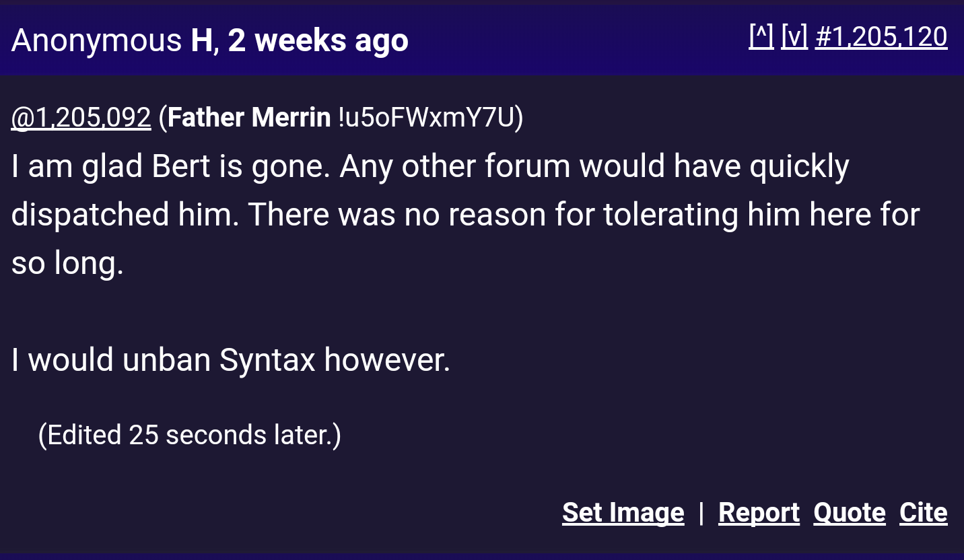Click the words "so long." in the post

(67, 263)
